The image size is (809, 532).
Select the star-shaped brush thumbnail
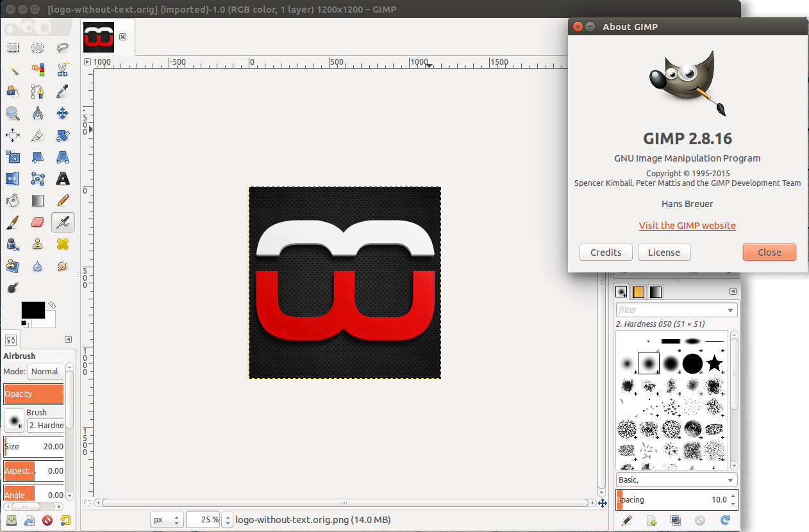714,363
